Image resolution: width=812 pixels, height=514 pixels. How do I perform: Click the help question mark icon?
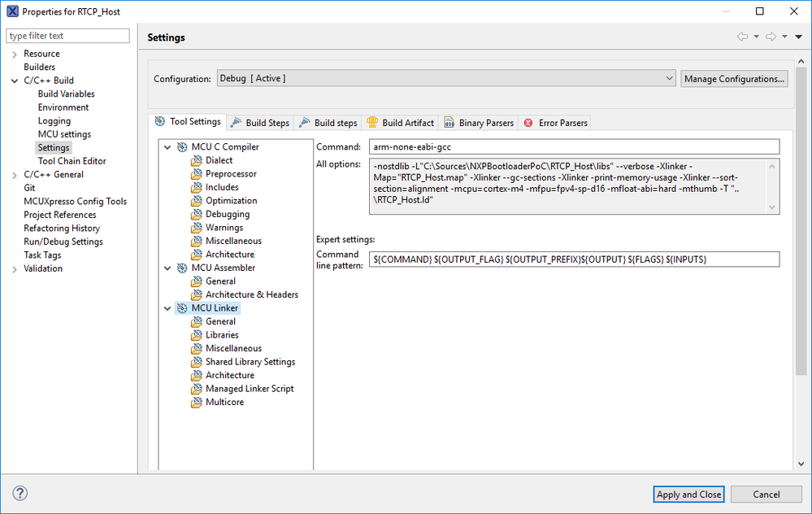[x=20, y=494]
